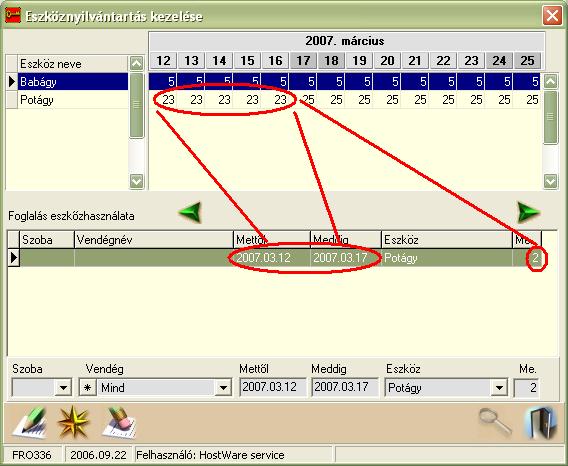
Task: Click Potágy count 25 under day 25
Action: [x=527, y=100]
